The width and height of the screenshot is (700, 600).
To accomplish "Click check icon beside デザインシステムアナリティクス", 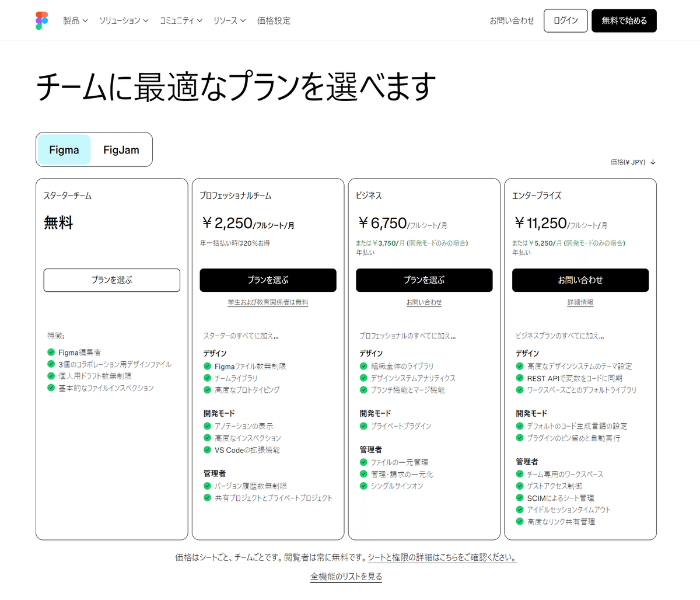I will click(363, 378).
